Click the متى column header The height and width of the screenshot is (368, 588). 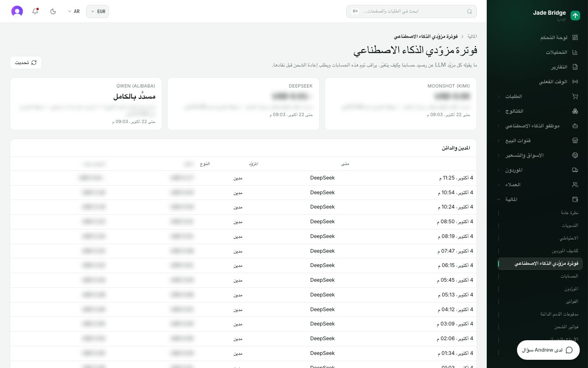click(345, 164)
